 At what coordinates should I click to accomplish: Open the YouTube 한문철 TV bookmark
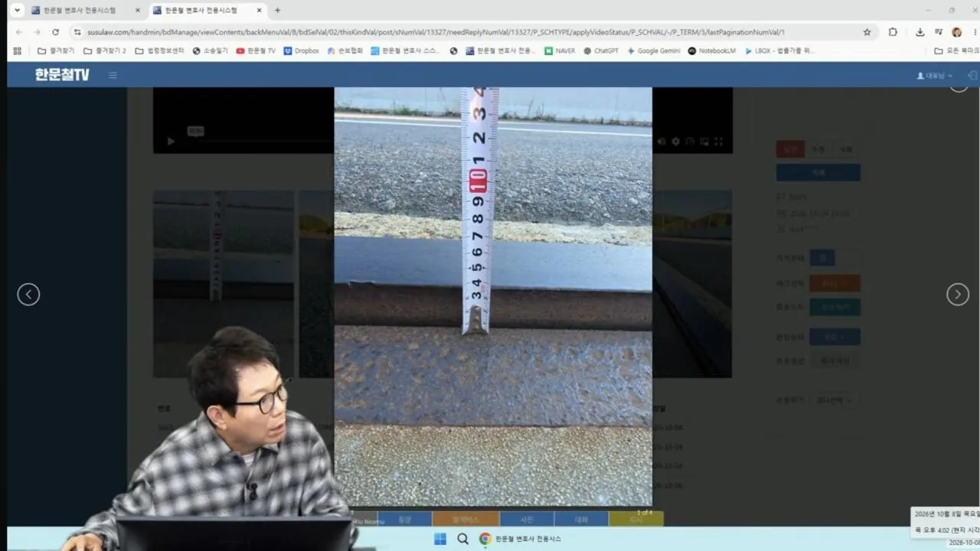coord(256,51)
